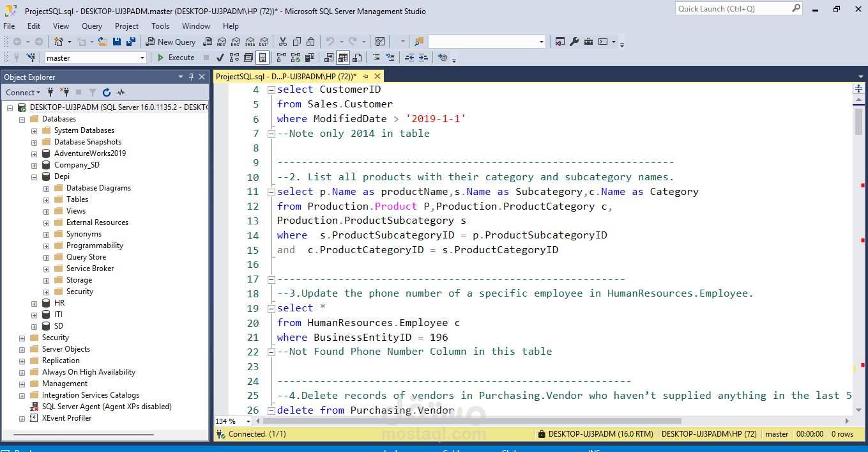Display the Estimated Execution Plan
Screen dimensions: 868x452
click(234, 58)
